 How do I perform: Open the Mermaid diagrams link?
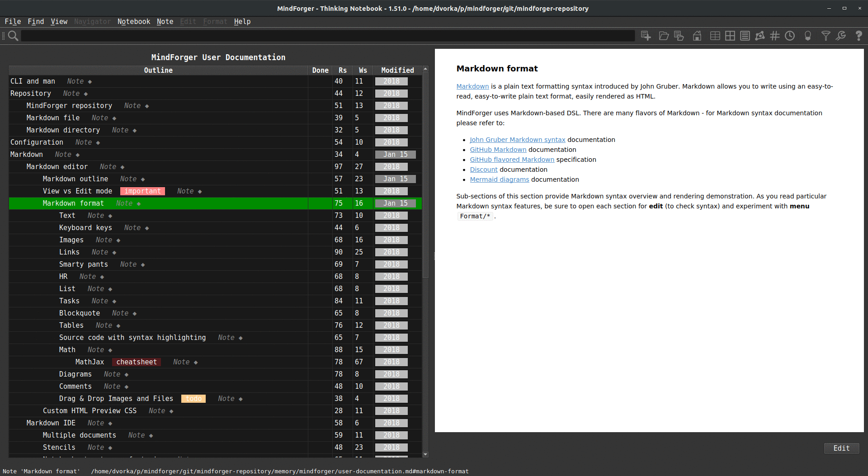[499, 179]
